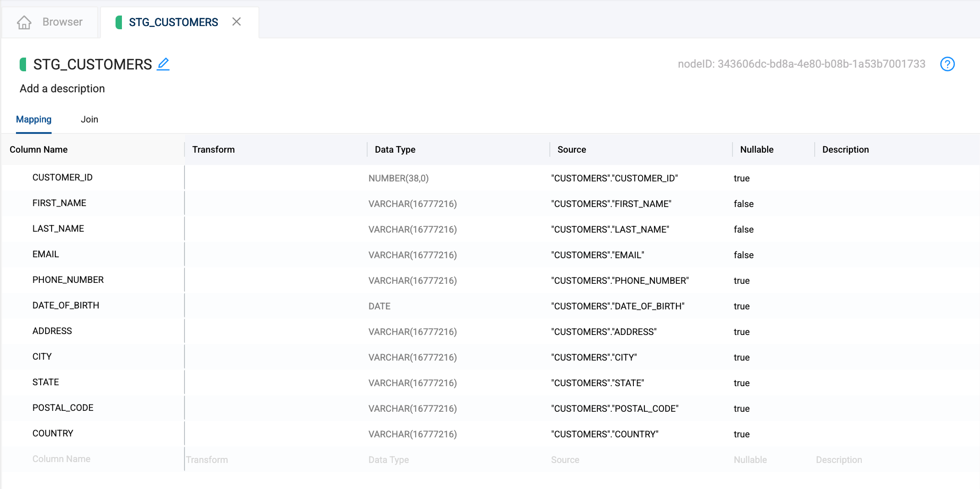980x489 pixels.
Task: Open Data Type cell for DATE_OF_BIRTH
Action: [x=379, y=306]
